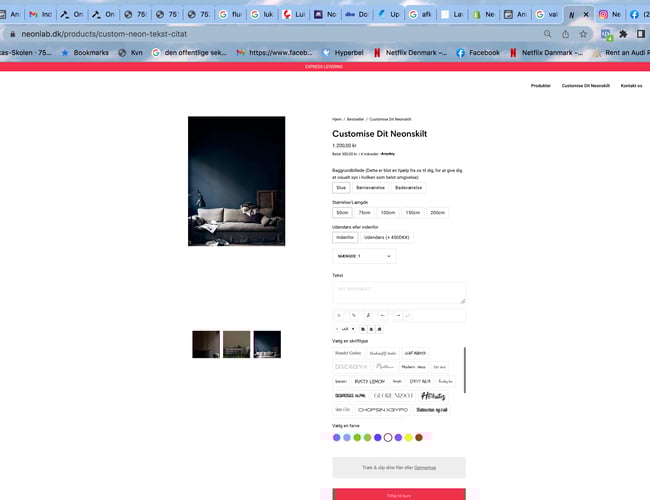Image resolution: width=650 pixels, height=500 pixels.
Task: Click the Hjem breadcrumb link
Action: (x=337, y=119)
